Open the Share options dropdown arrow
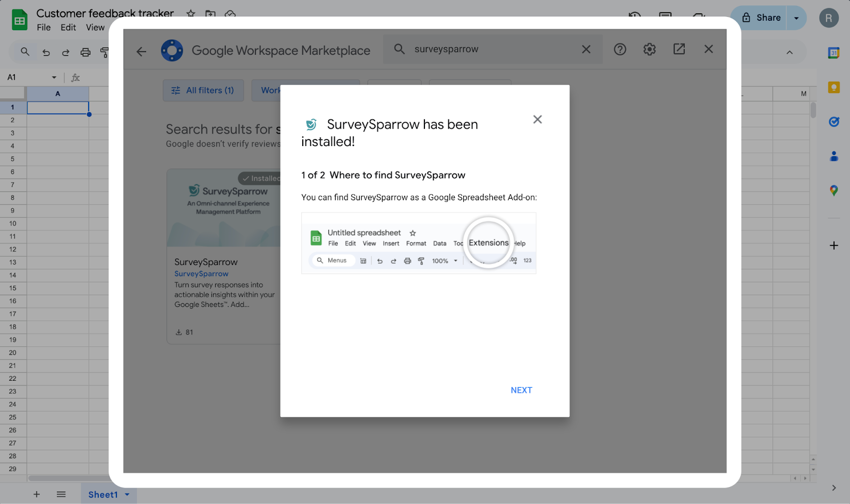Screen dimensions: 850x504 [x=796, y=18]
